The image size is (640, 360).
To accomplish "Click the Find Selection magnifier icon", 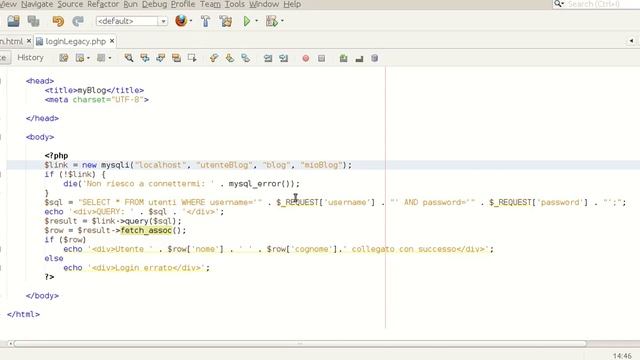I will pyautogui.click(x=129, y=58).
